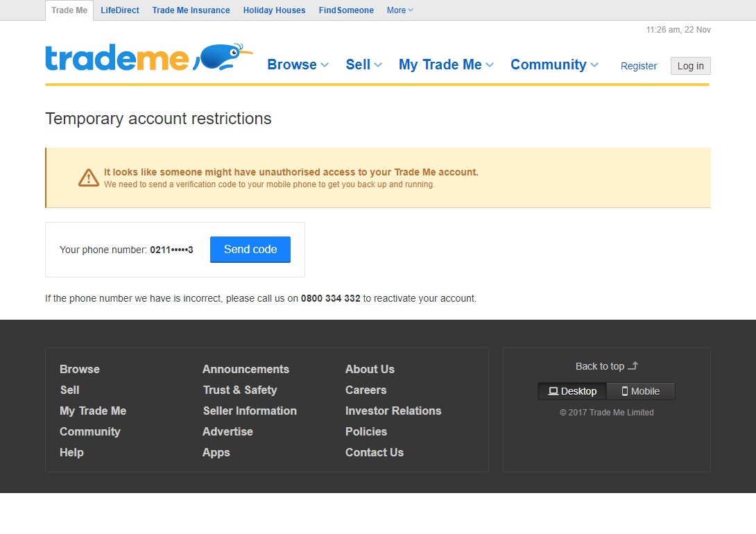756x534 pixels.
Task: Open the Community header dropdown
Action: pyautogui.click(x=554, y=64)
